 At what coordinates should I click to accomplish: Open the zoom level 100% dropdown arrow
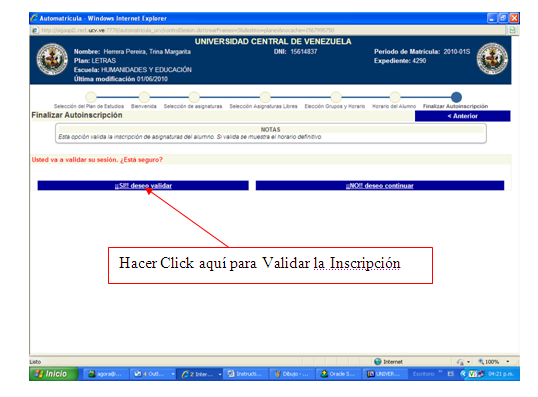click(x=507, y=362)
